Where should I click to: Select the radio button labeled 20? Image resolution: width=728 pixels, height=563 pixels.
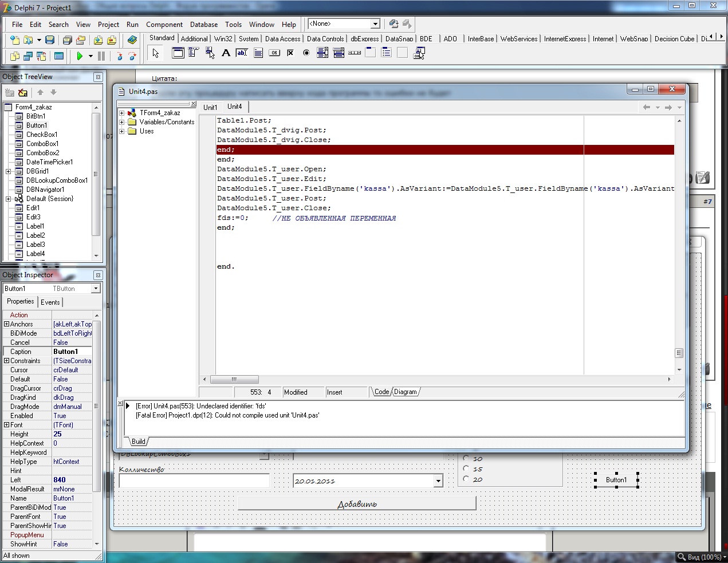466,479
